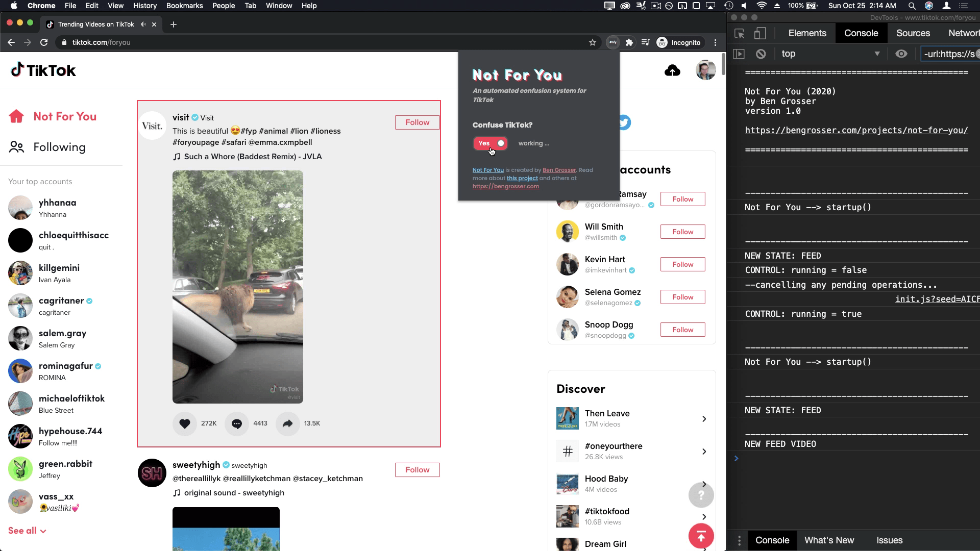The width and height of the screenshot is (980, 551).
Task: Click the console filter input field
Action: [950, 54]
